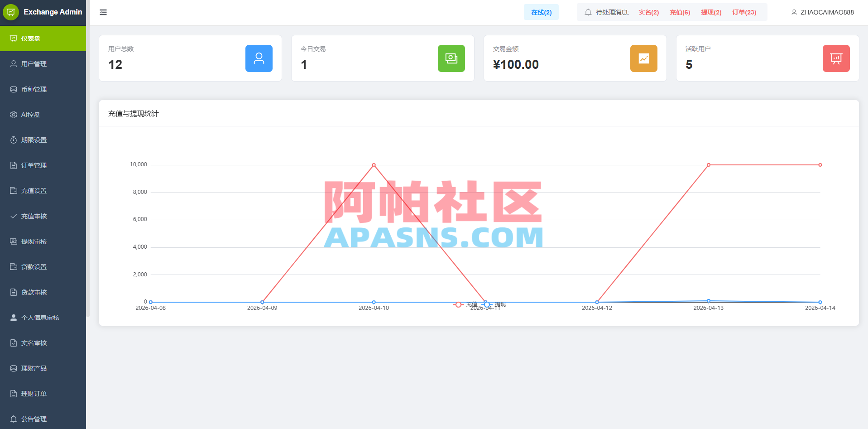Click the 在线(2) online users button
868x429 pixels.
point(541,12)
